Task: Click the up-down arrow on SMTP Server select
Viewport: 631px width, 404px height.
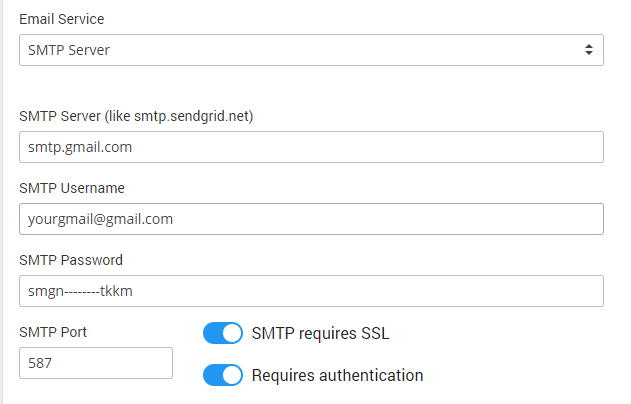Action: tap(588, 50)
